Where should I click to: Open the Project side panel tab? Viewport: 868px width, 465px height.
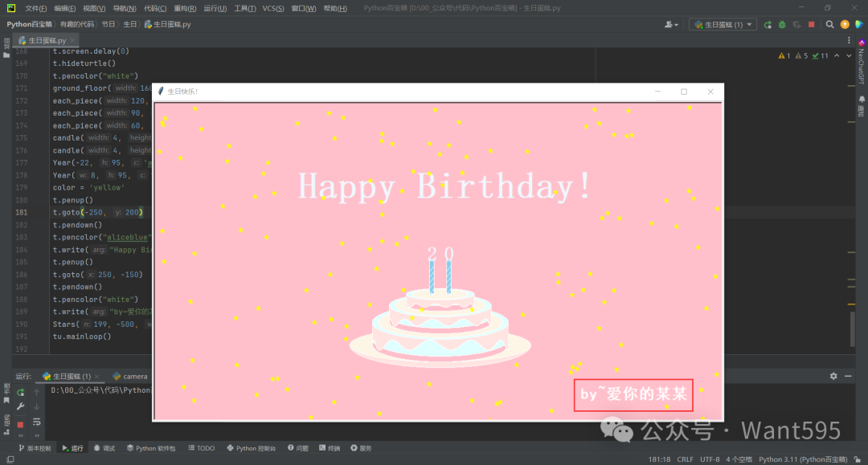6,49
